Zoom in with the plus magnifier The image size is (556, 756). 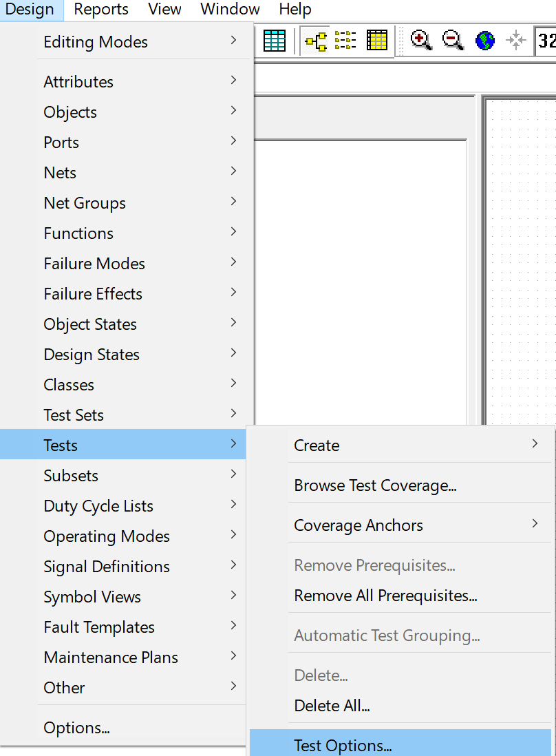pyautogui.click(x=420, y=41)
